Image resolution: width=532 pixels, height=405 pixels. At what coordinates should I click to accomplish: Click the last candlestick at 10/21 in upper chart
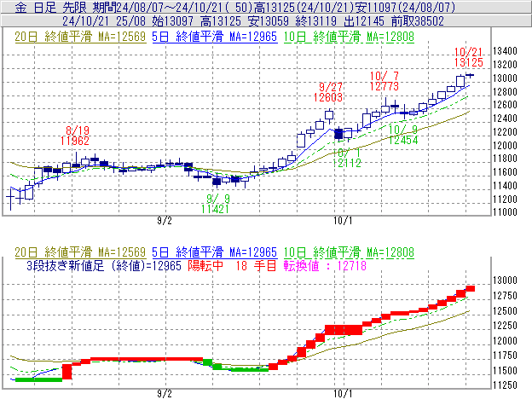(x=470, y=75)
